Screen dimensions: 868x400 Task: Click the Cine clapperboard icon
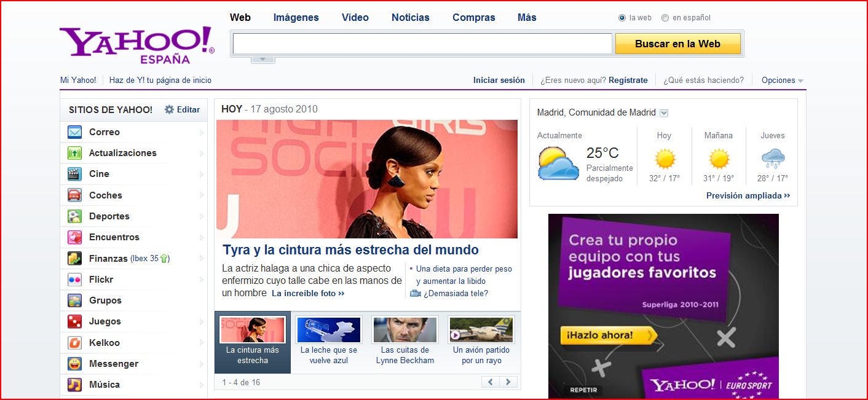click(x=74, y=174)
